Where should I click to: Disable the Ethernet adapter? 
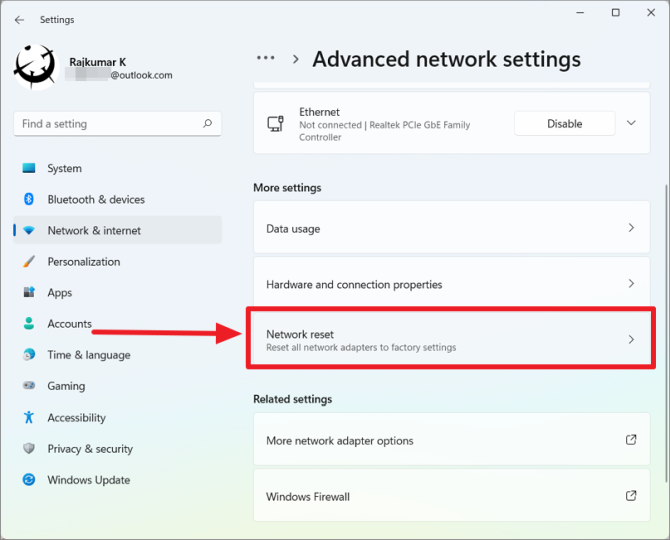tap(564, 123)
